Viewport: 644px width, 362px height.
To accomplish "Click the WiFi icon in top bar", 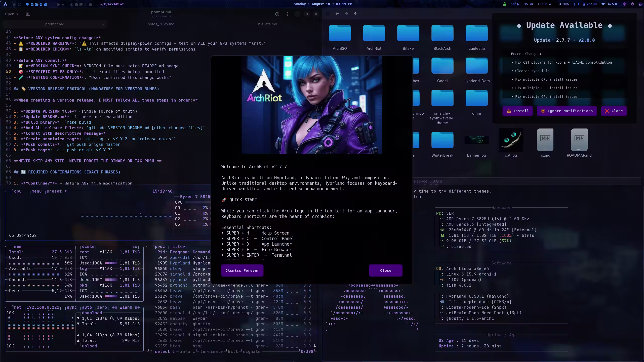I will tap(603, 4).
